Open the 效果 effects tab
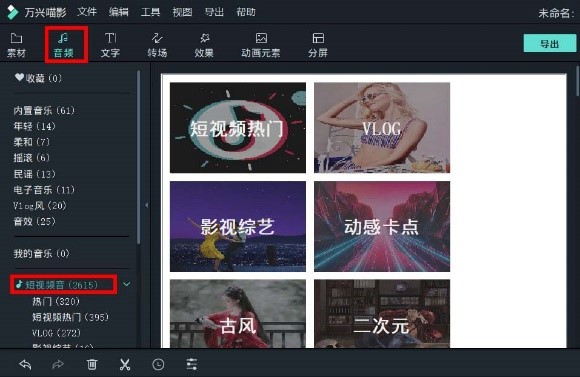 (x=204, y=45)
